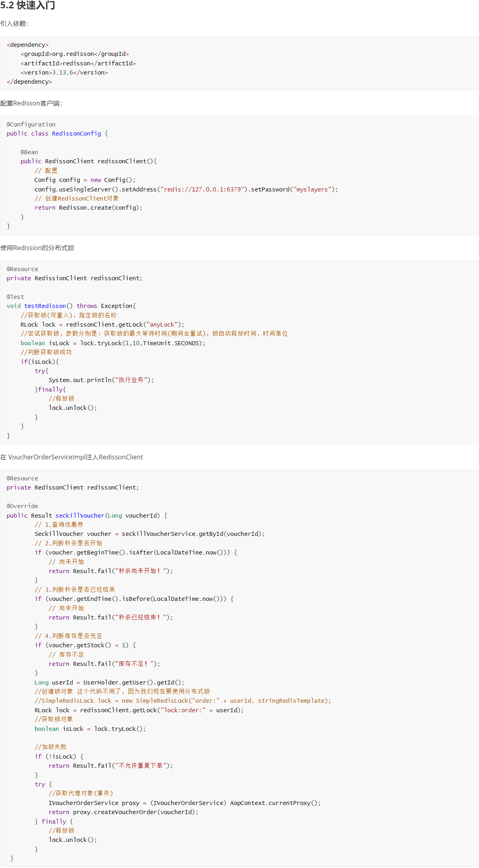Click the groupId org.redisson code line
The width and height of the screenshot is (479, 868).
(75, 54)
